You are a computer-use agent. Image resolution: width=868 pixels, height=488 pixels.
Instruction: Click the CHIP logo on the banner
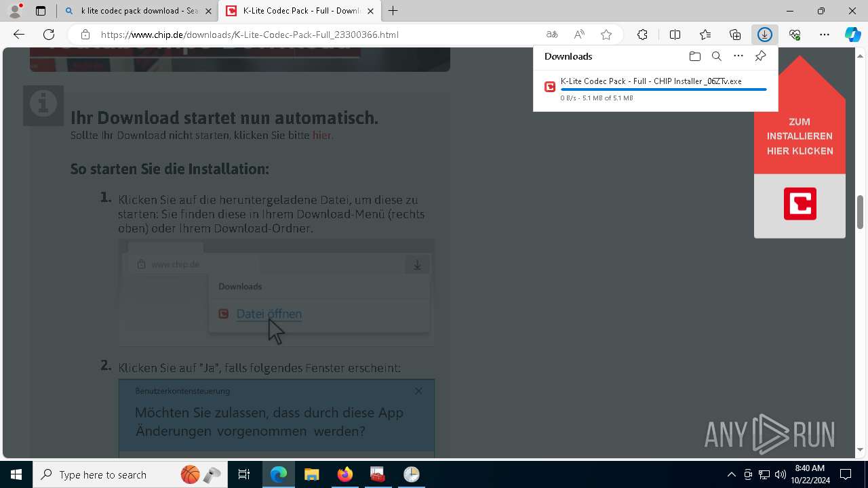800,203
